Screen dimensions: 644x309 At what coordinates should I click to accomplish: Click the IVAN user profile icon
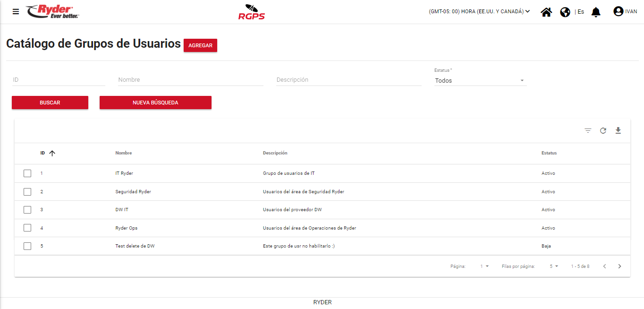(x=618, y=11)
